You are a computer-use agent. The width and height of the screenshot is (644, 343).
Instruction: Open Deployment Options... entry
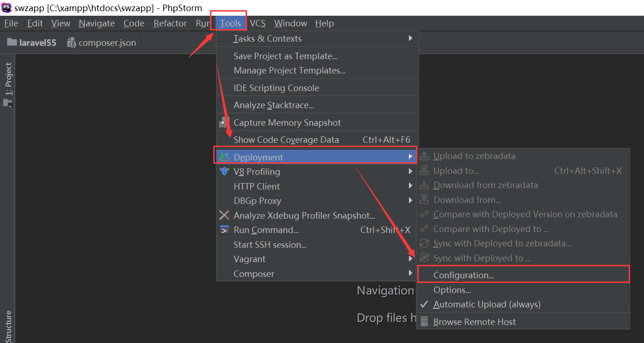(452, 290)
